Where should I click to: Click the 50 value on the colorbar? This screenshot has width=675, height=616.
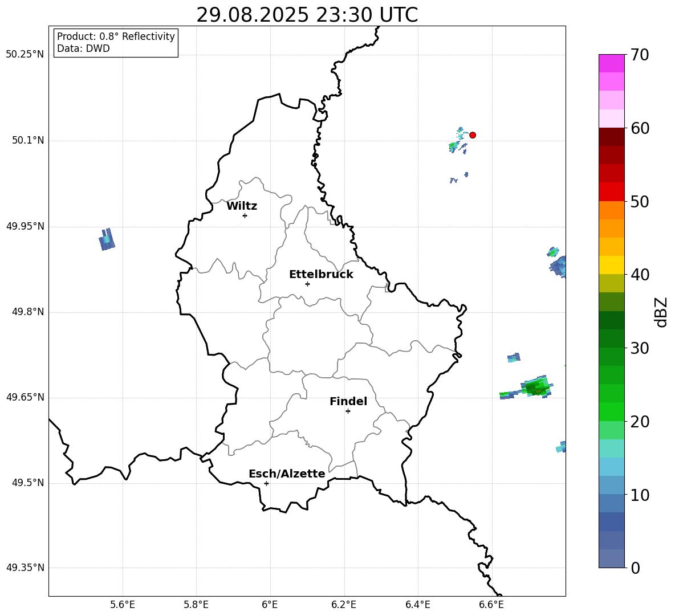(640, 201)
